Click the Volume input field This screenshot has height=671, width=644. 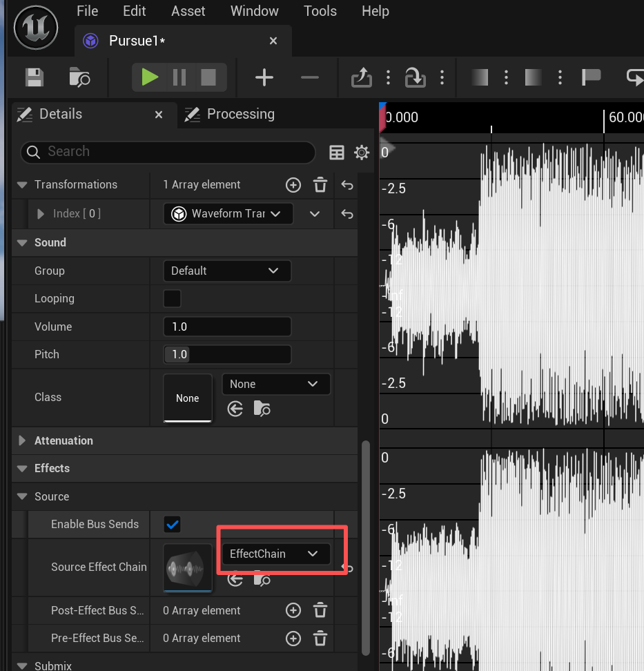[227, 326]
